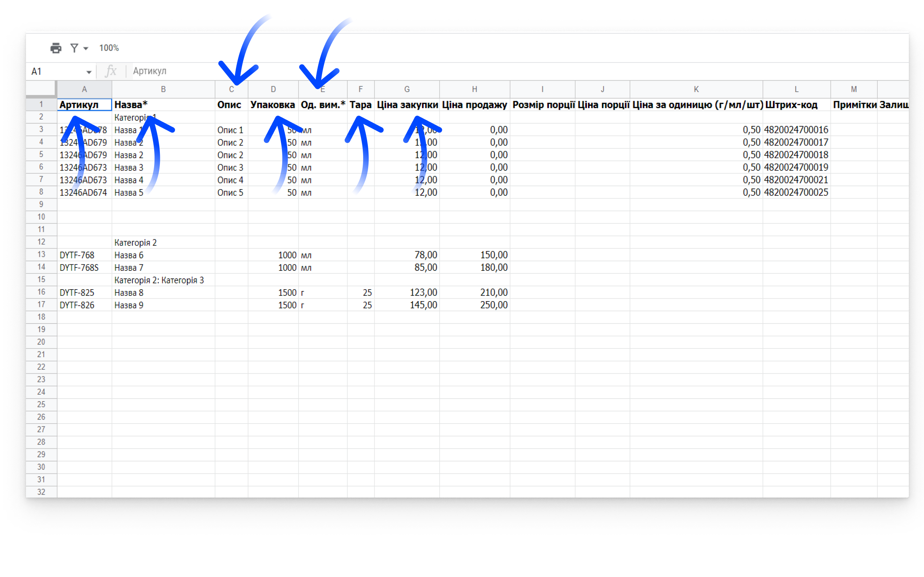Click the Тара value 25 for Назва 8

[x=361, y=292]
